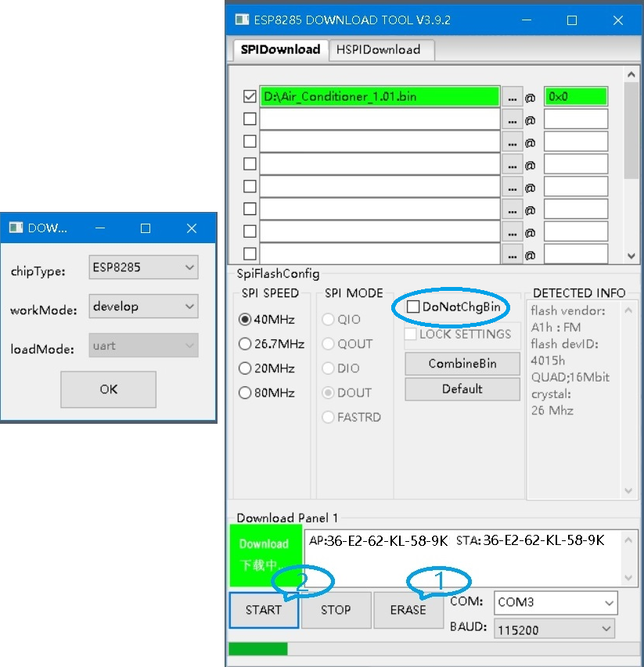This screenshot has width=644, height=667.
Task: Choose DIO SPI mode
Action: pyautogui.click(x=328, y=368)
